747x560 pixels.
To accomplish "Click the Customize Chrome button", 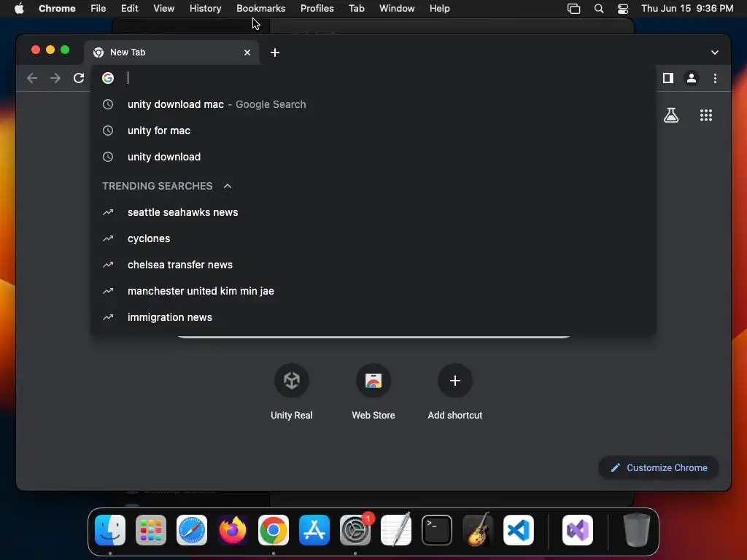I will [659, 467].
